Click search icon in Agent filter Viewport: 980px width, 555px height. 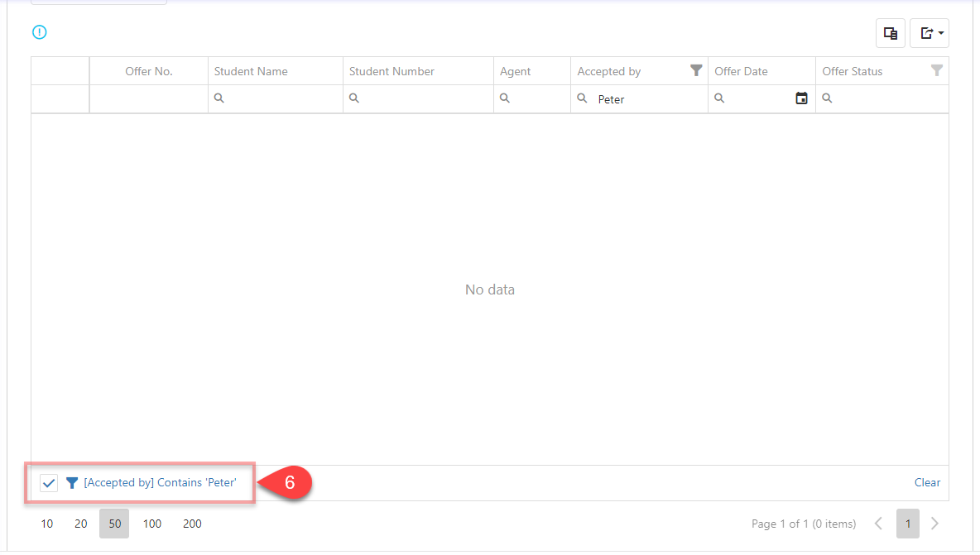[x=505, y=98]
